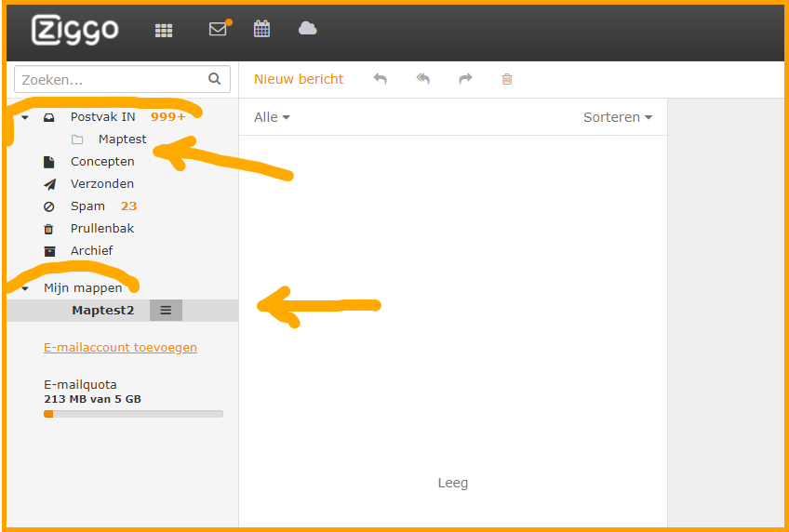Open the Sorteren dropdown
Viewport: 789px width, 532px height.
(x=617, y=117)
